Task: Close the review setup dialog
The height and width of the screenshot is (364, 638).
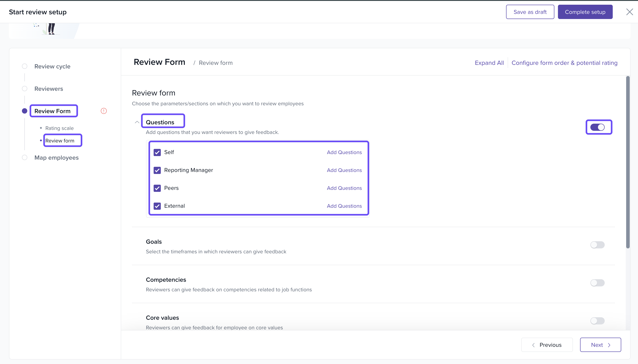Action: pos(629,12)
